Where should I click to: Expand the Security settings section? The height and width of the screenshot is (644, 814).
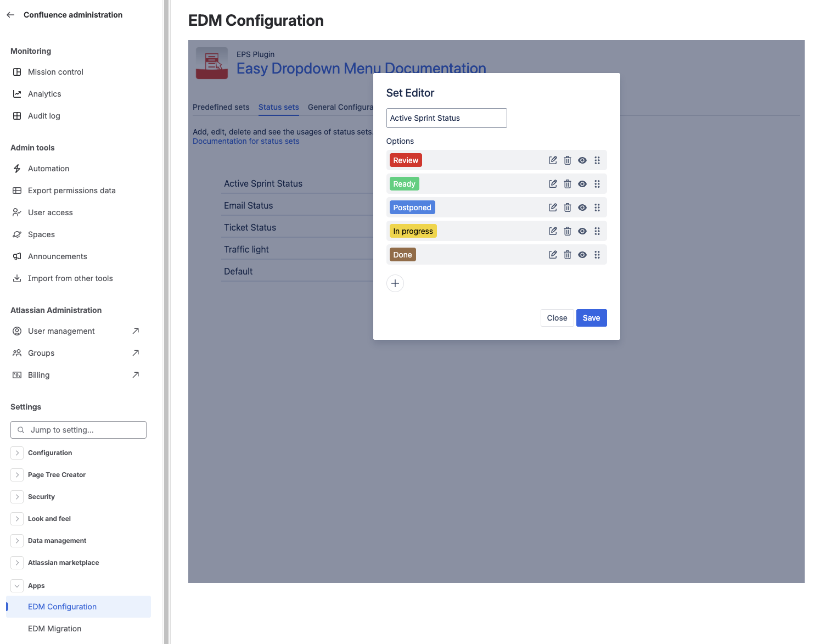click(x=17, y=497)
